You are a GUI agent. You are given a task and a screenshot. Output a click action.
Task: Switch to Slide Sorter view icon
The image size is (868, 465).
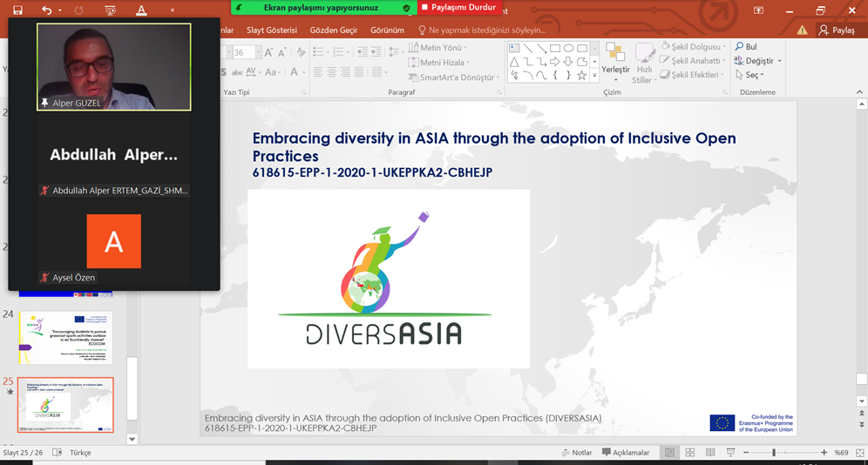689,453
